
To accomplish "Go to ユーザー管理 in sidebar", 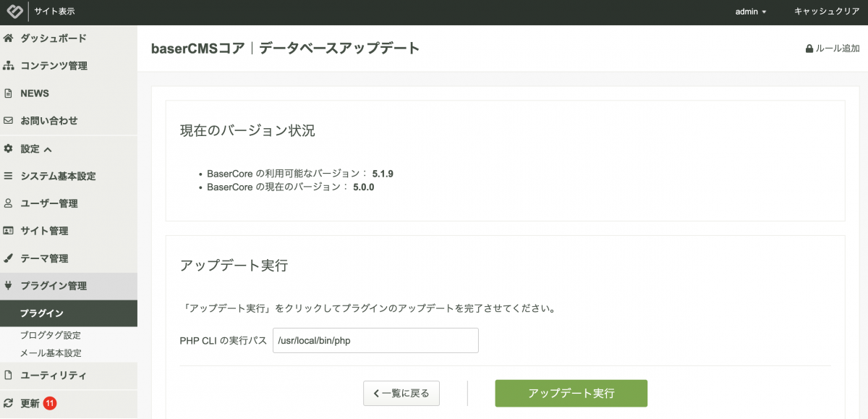I will pyautogui.click(x=49, y=204).
